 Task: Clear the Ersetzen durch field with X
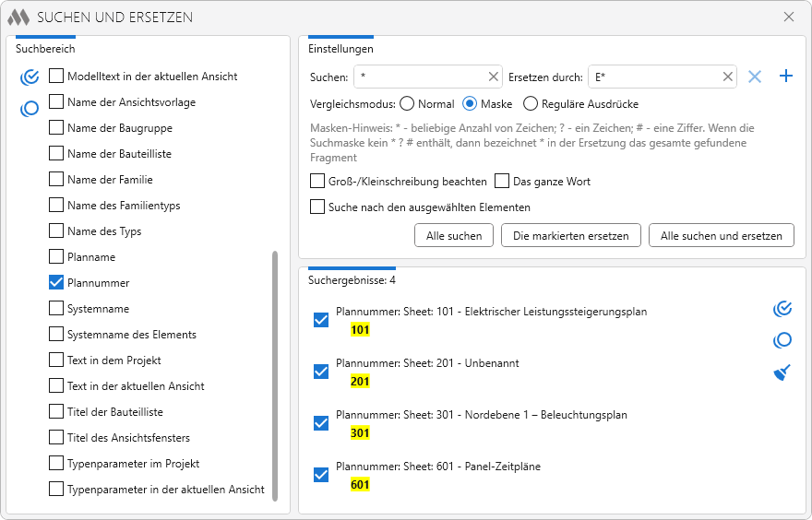(x=727, y=77)
